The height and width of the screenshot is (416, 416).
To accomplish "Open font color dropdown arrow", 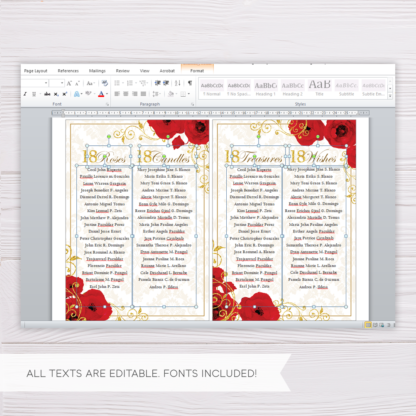I will pos(107,94).
